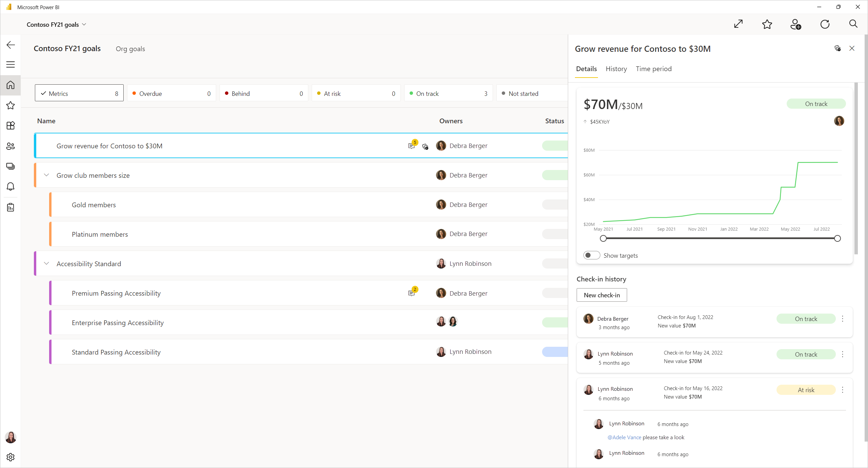Switch to the History tab
Viewport: 868px width, 468px height.
616,69
